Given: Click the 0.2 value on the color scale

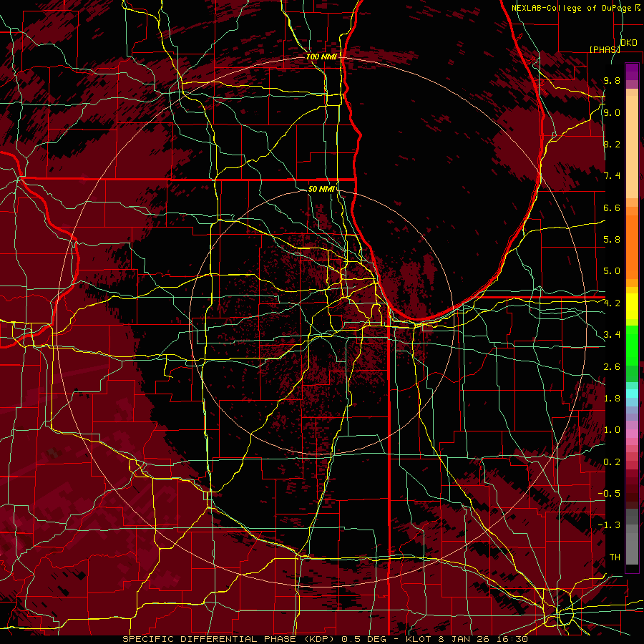Looking at the screenshot, I should [x=612, y=462].
